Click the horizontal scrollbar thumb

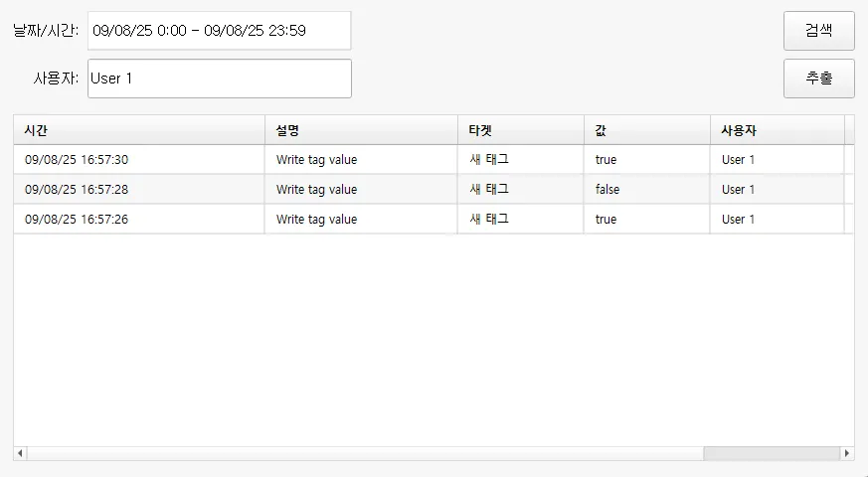pyautogui.click(x=771, y=453)
